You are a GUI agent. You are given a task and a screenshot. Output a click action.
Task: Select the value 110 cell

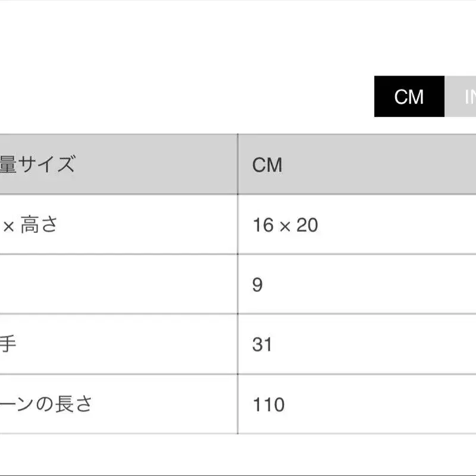click(x=357, y=404)
